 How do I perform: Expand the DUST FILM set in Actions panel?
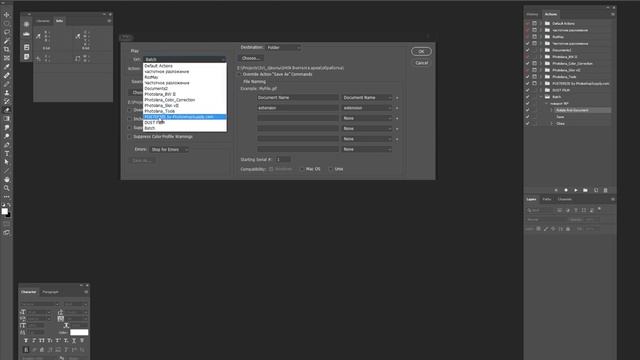pos(541,90)
